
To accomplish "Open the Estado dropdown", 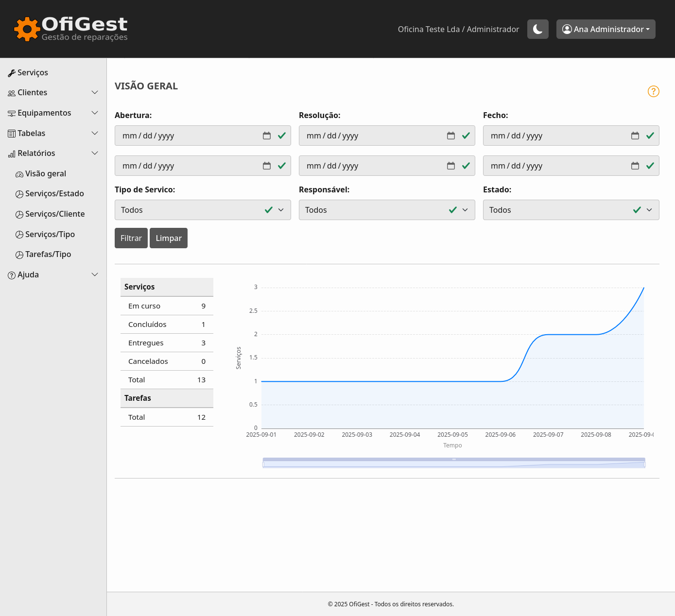I will click(x=571, y=210).
